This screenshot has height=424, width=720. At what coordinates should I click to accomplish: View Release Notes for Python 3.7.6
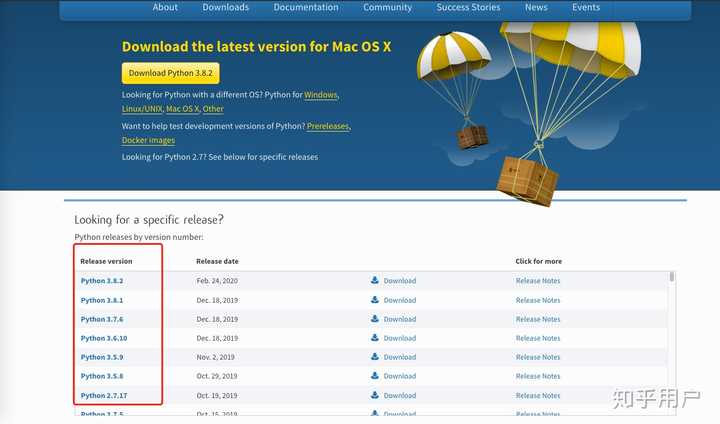click(538, 319)
